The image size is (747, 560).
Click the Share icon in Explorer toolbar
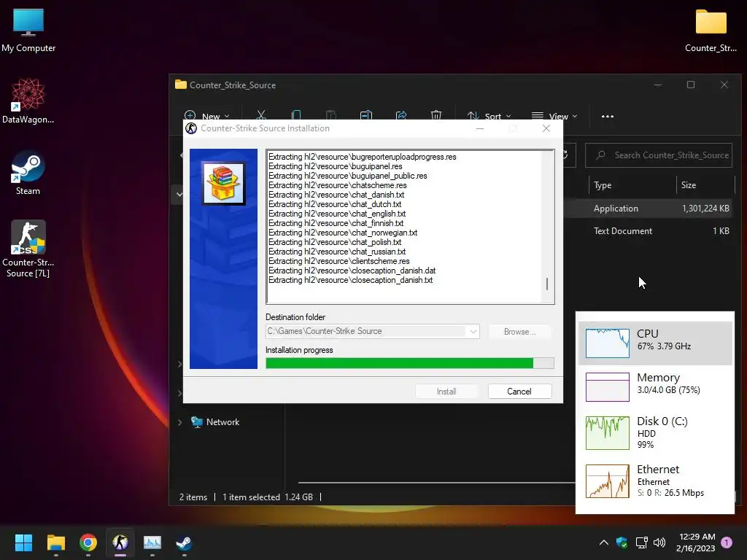click(x=401, y=115)
